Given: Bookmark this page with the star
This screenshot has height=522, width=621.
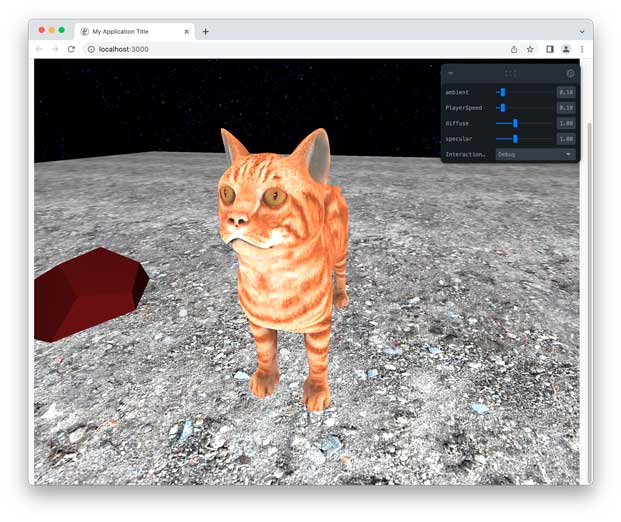Looking at the screenshot, I should 530,49.
